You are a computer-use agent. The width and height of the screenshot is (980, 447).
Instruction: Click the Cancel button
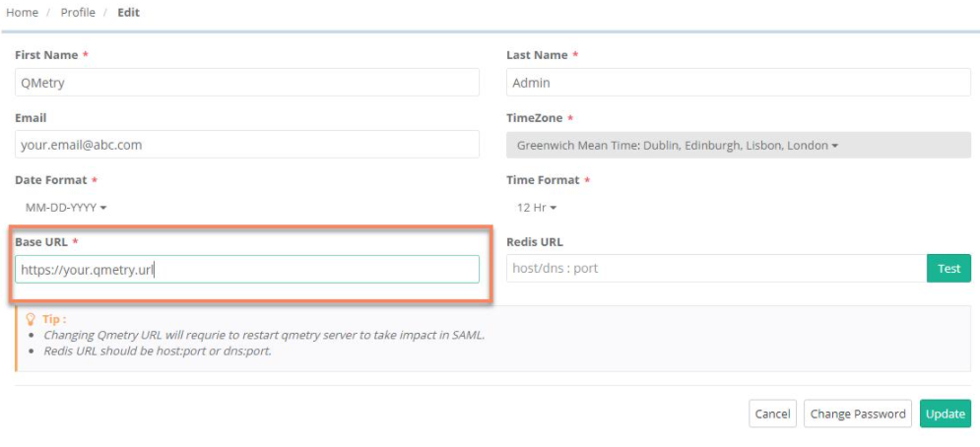click(x=772, y=414)
